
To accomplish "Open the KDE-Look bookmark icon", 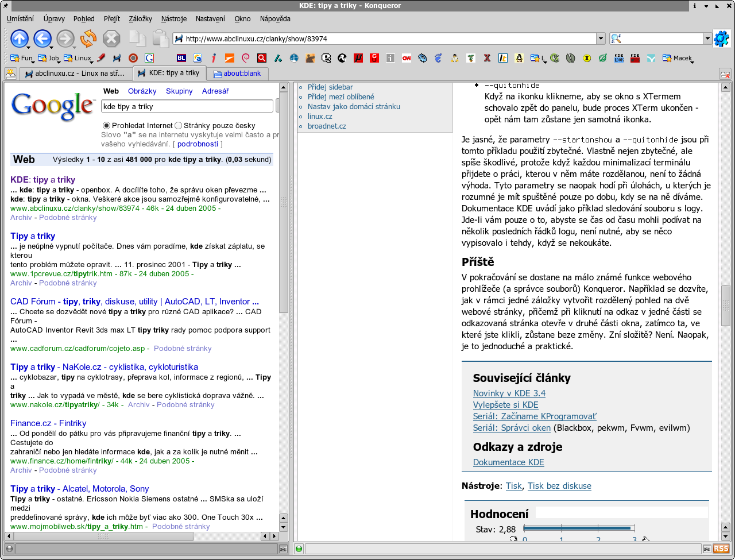I will point(619,57).
